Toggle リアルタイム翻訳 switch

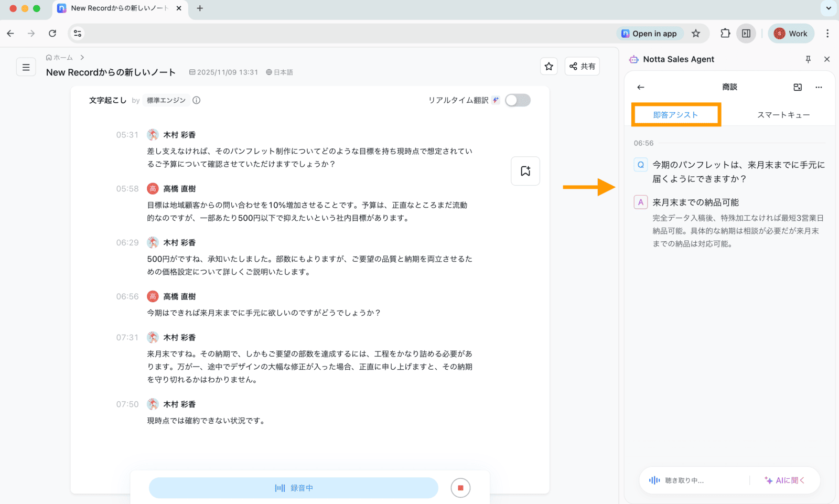[x=518, y=100]
